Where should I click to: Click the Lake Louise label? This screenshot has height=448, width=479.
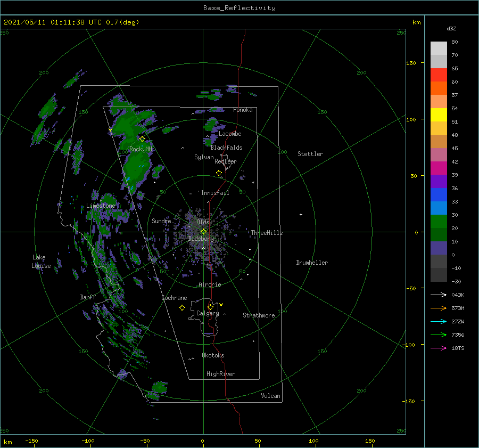pos(41,262)
